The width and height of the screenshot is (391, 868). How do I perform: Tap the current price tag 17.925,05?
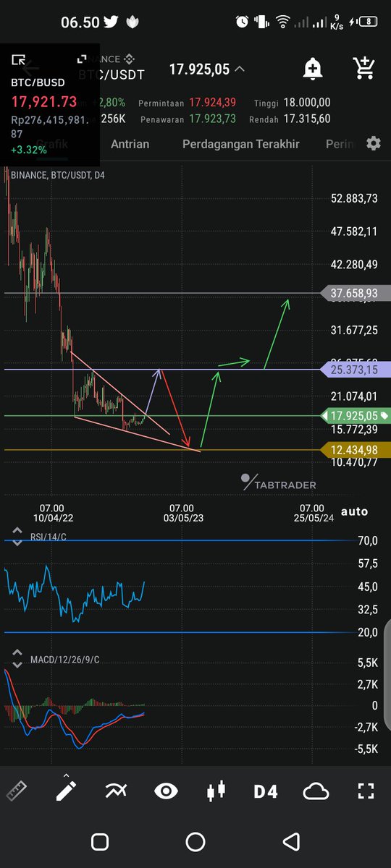coord(355,416)
